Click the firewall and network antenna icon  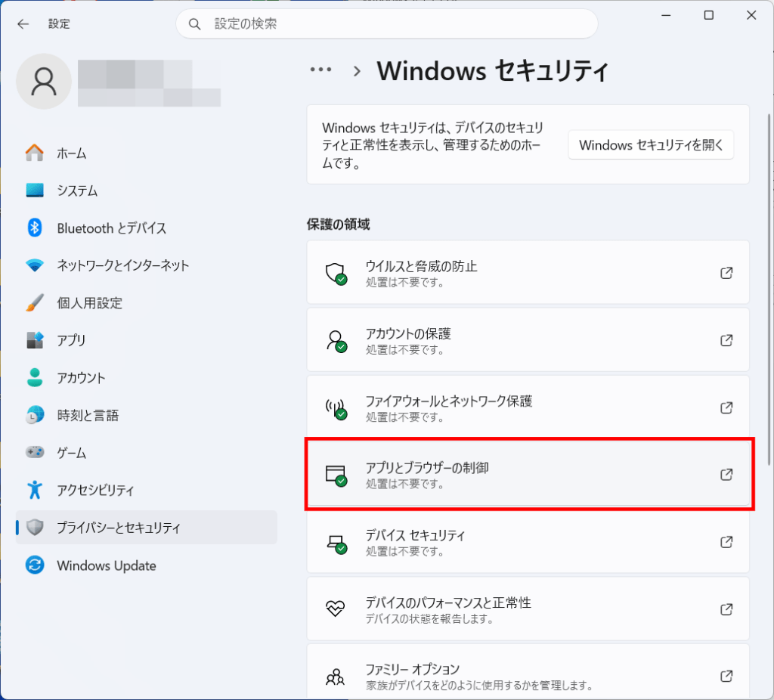tap(335, 408)
